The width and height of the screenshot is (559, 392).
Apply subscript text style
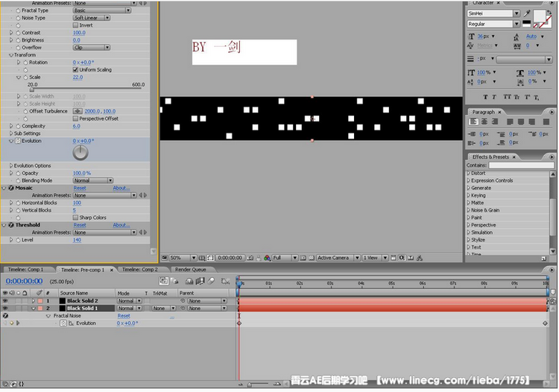(x=537, y=97)
